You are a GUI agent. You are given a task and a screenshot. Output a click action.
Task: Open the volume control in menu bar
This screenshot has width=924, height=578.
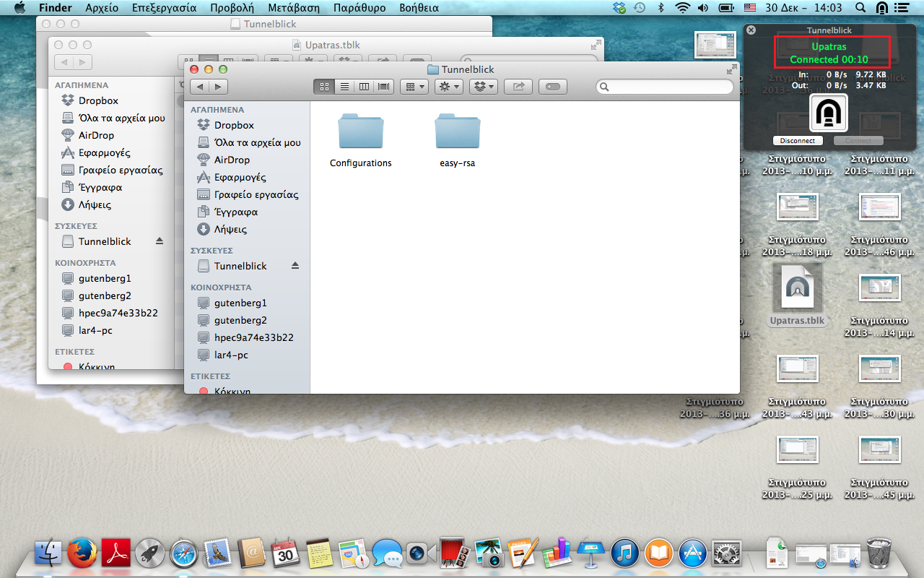point(703,8)
